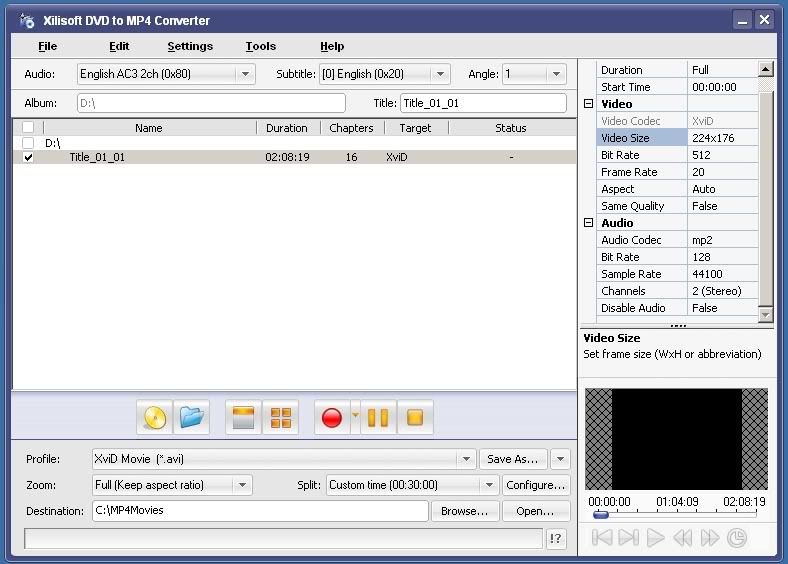Pause conversion with the pause icon
788x564 pixels.
coord(378,417)
